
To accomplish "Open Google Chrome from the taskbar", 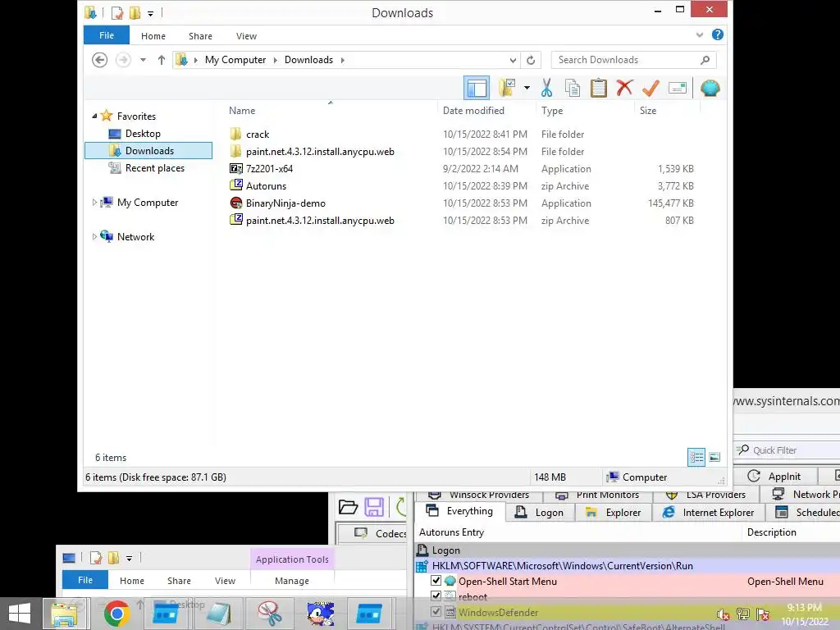I will click(x=116, y=614).
